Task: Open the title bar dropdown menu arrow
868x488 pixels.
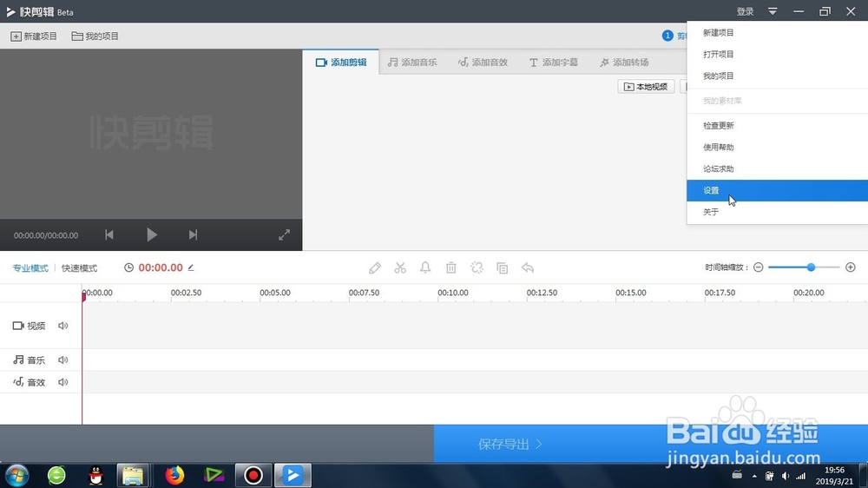Action: [x=773, y=11]
